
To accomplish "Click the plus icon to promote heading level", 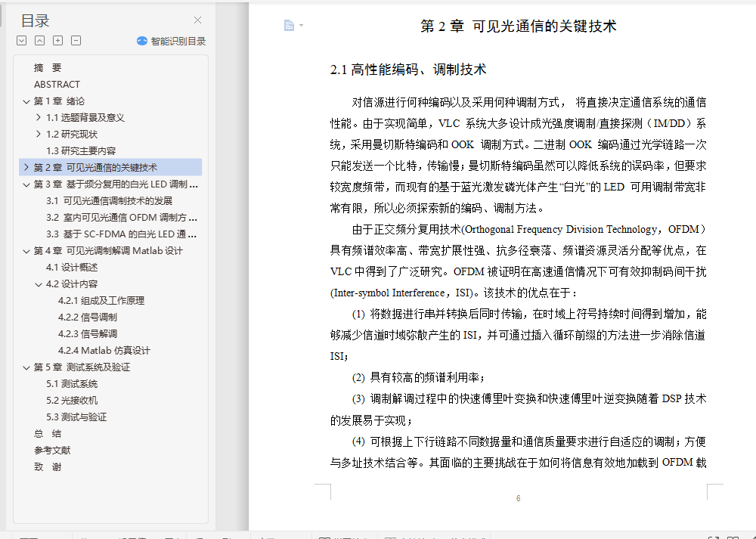I will (x=58, y=41).
